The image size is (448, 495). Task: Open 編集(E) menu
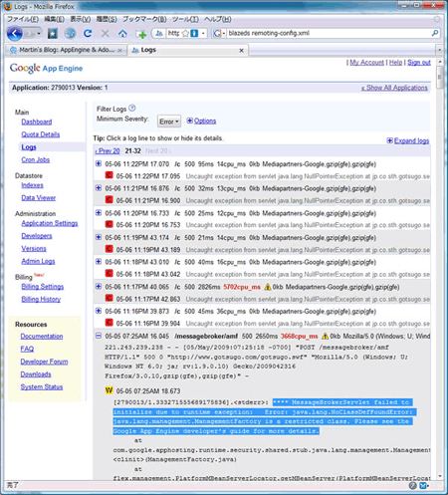coord(55,19)
